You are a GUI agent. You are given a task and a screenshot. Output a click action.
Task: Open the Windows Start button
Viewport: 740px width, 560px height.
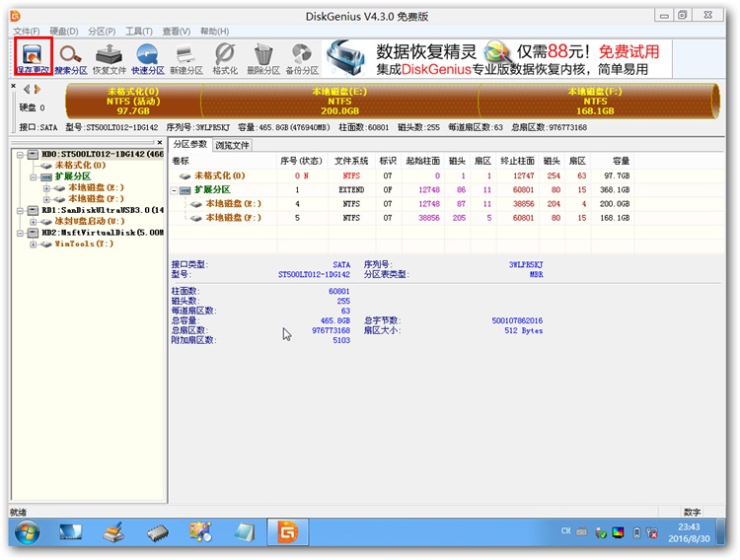28,533
